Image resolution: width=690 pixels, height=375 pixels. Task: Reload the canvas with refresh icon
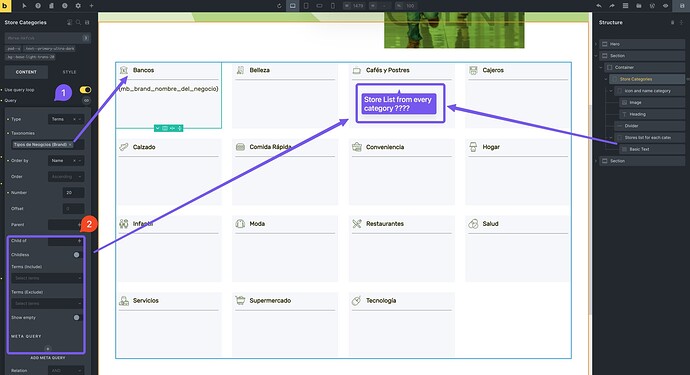[279, 6]
